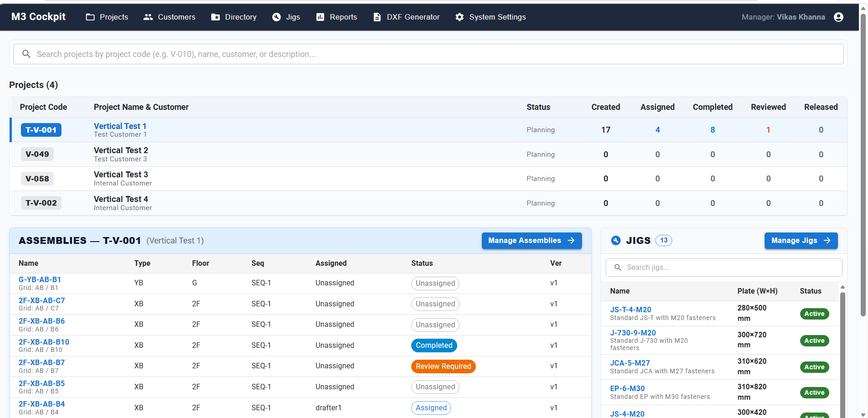Click the Projects folder icon in navbar

coord(90,17)
